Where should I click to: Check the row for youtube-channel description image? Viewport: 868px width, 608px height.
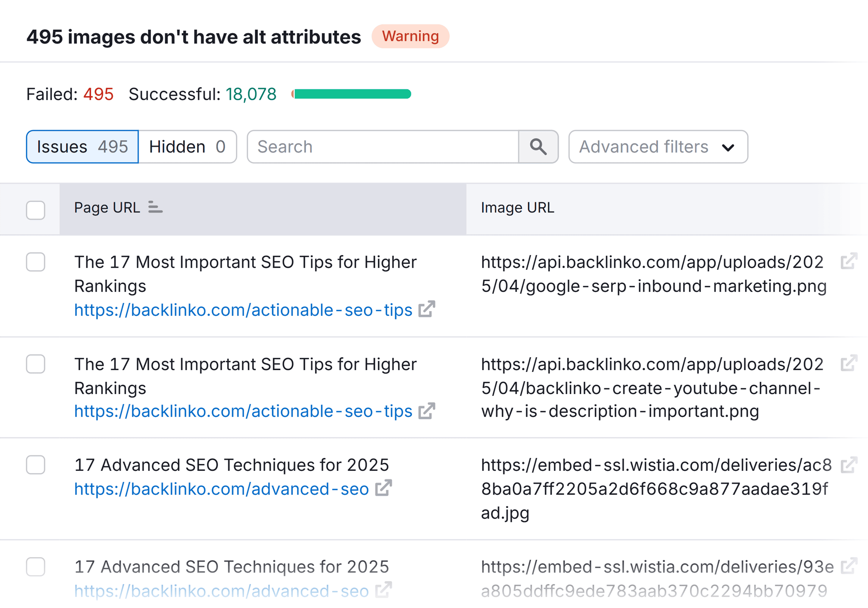[x=35, y=364]
